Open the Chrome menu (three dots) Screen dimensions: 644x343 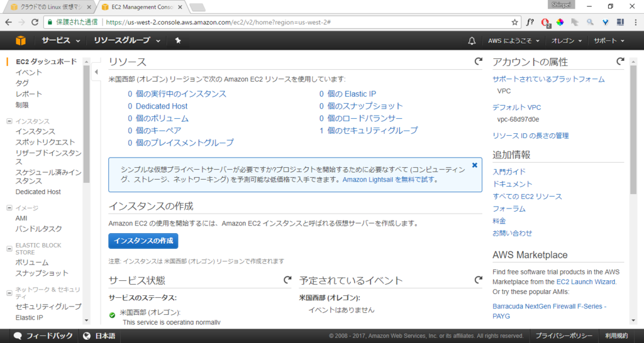[x=635, y=22]
